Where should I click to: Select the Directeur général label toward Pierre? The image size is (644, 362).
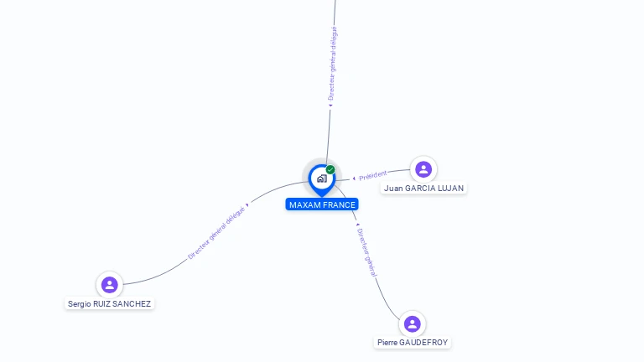tap(366, 252)
